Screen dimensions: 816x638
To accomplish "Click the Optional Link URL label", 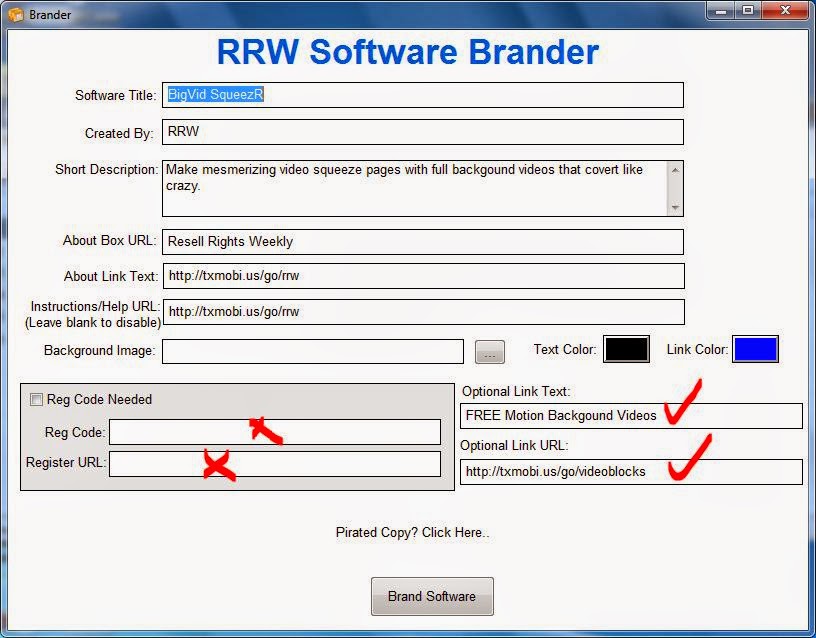I will tap(514, 446).
